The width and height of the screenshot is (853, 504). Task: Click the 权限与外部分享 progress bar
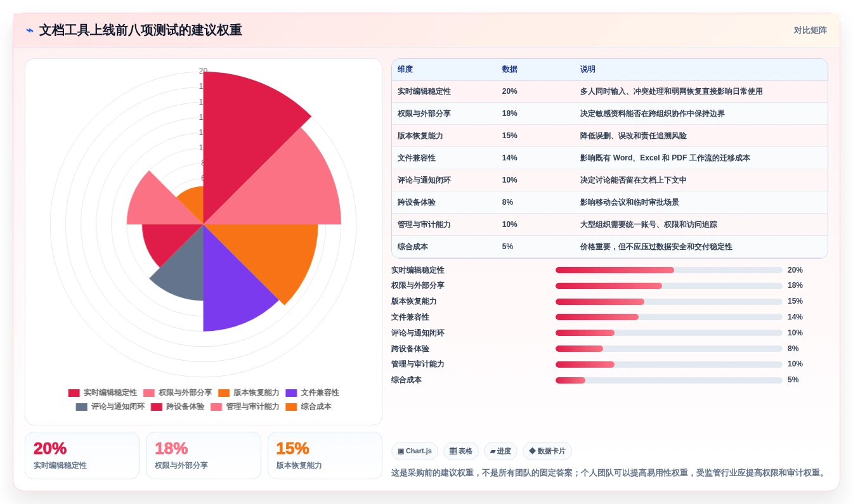(669, 286)
